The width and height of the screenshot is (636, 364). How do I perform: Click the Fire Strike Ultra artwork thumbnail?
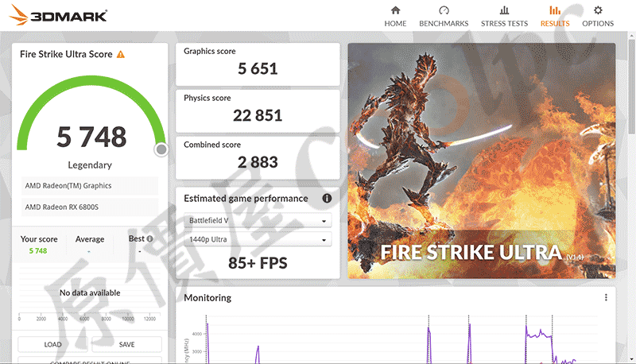point(482,161)
